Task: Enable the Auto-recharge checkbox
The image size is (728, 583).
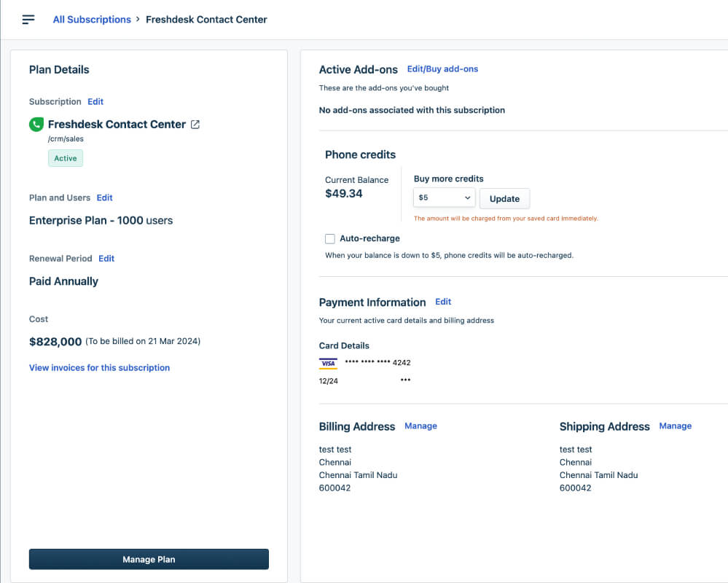Action: [330, 238]
